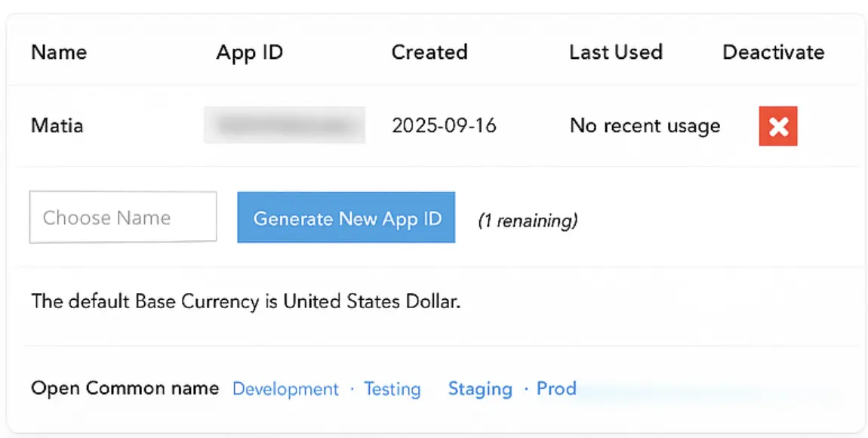Open the Development common name link
The width and height of the screenshot is (868, 438).
click(x=285, y=389)
